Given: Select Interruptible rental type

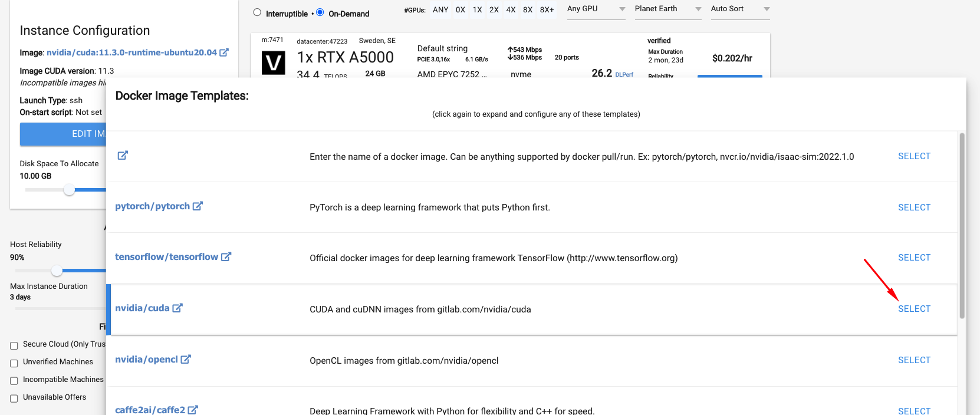Looking at the screenshot, I should pyautogui.click(x=257, y=12).
